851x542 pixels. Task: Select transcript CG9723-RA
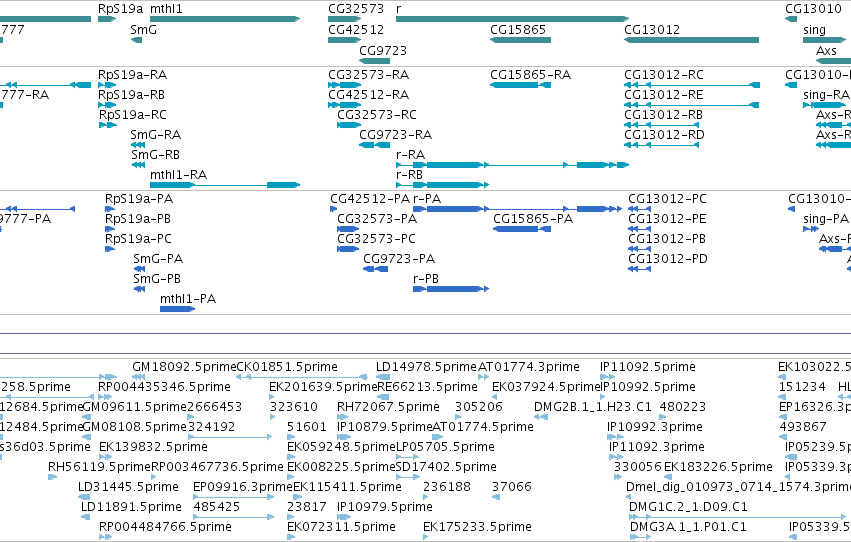tap(374, 145)
